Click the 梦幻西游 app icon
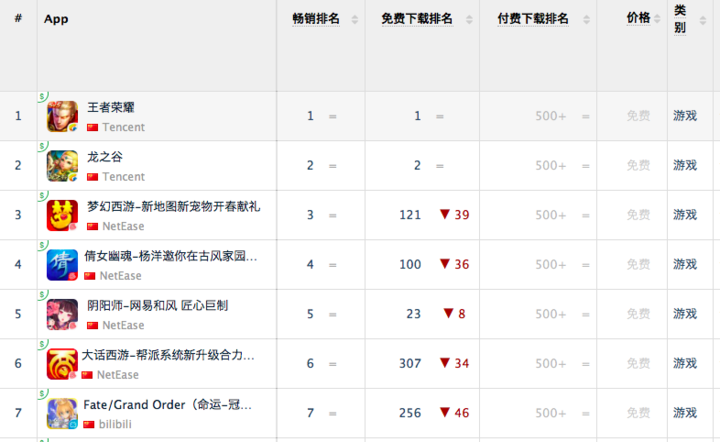Viewport: 720px width, 442px height. coord(62,216)
